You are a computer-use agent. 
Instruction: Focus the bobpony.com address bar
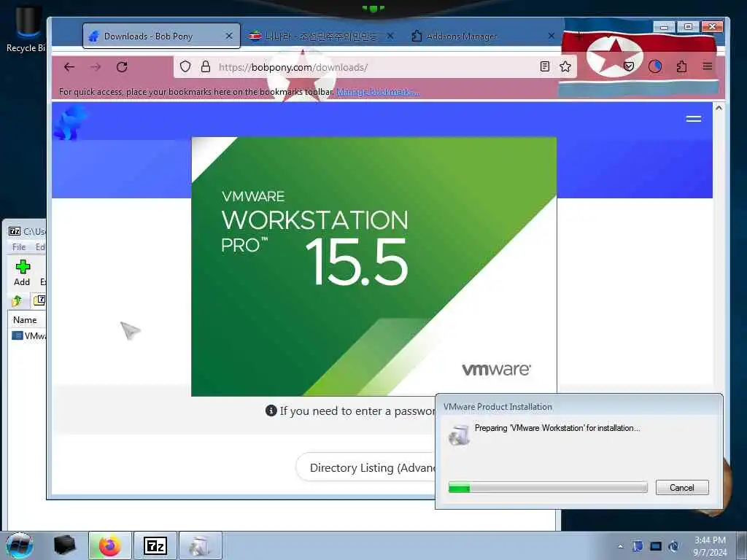(x=376, y=67)
